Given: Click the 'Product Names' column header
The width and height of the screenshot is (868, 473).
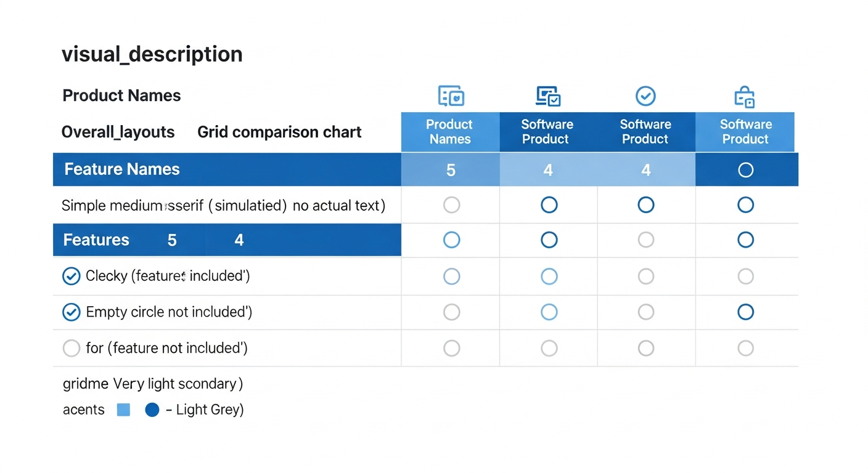Looking at the screenshot, I should (450, 132).
